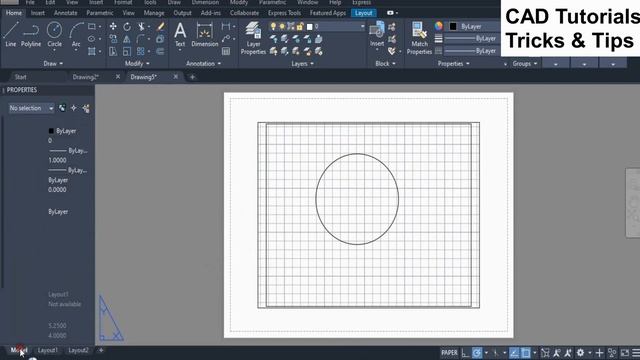
Task: Add a new layout tab
Action: coord(101,350)
